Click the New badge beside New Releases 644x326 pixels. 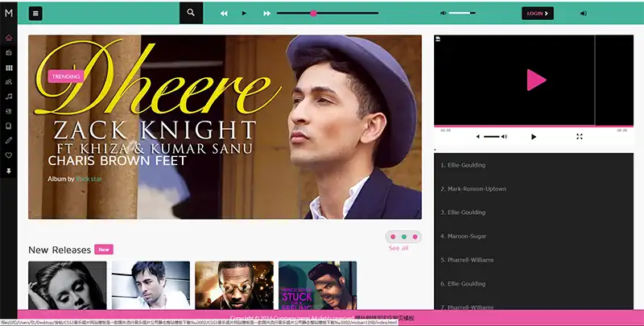point(104,250)
